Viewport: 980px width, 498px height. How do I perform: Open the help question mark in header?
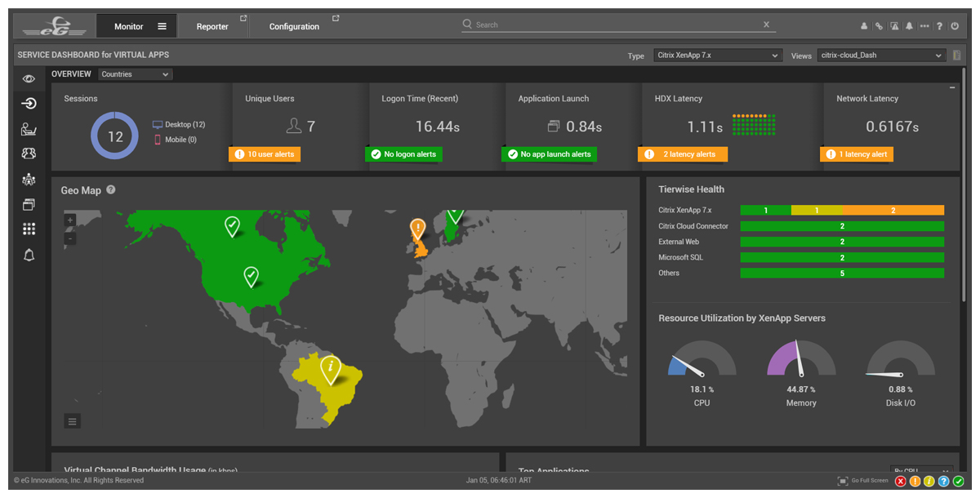tap(940, 26)
